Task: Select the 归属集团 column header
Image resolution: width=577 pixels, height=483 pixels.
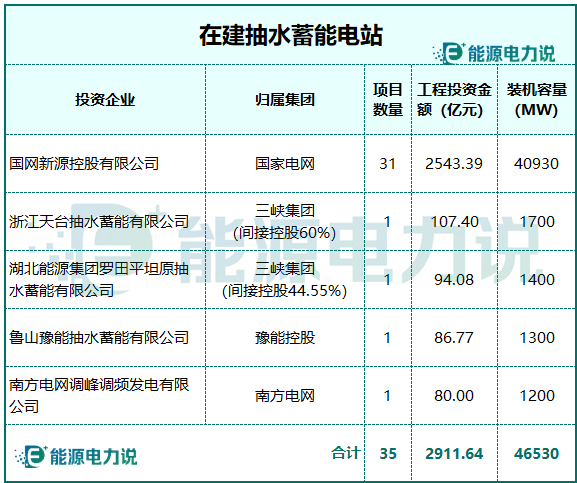Action: coord(285,100)
